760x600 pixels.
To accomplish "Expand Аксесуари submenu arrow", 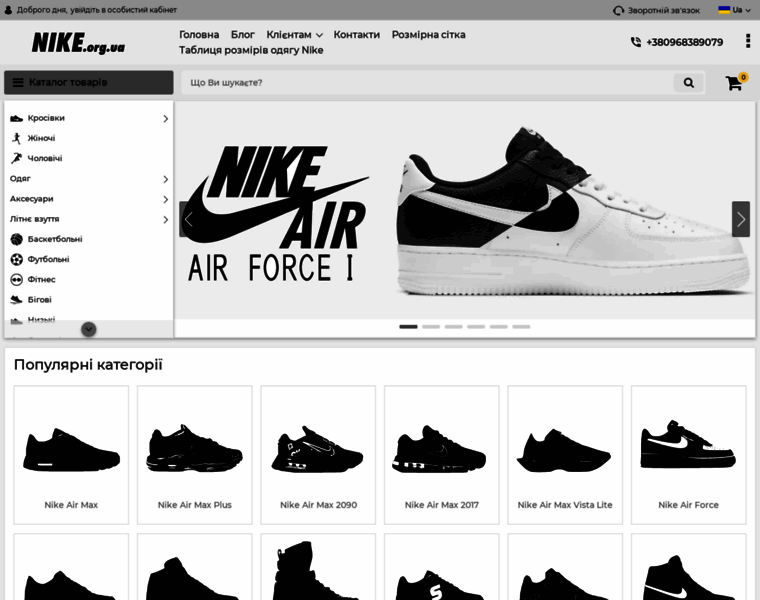I will tap(165, 200).
